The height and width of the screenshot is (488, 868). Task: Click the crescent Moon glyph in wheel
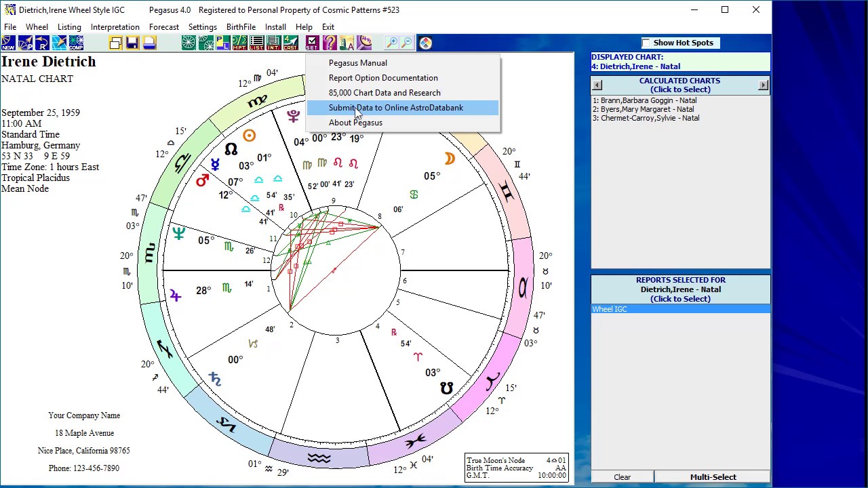449,159
